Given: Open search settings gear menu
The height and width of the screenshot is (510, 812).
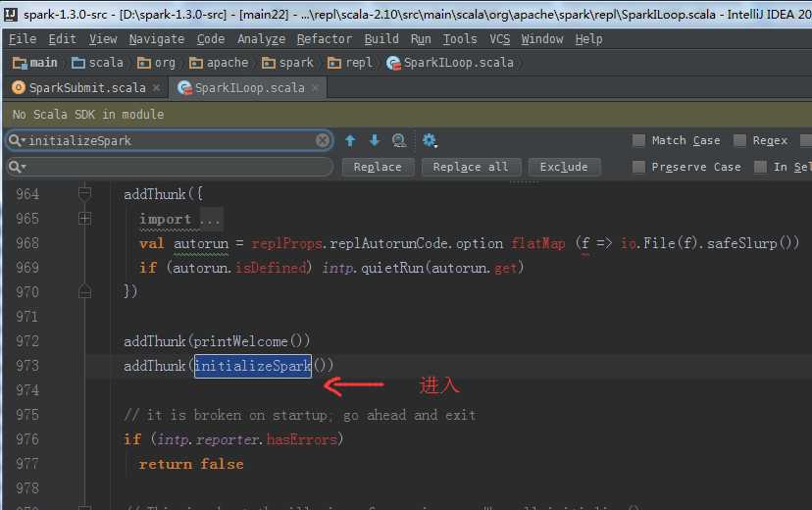Looking at the screenshot, I should (x=430, y=140).
